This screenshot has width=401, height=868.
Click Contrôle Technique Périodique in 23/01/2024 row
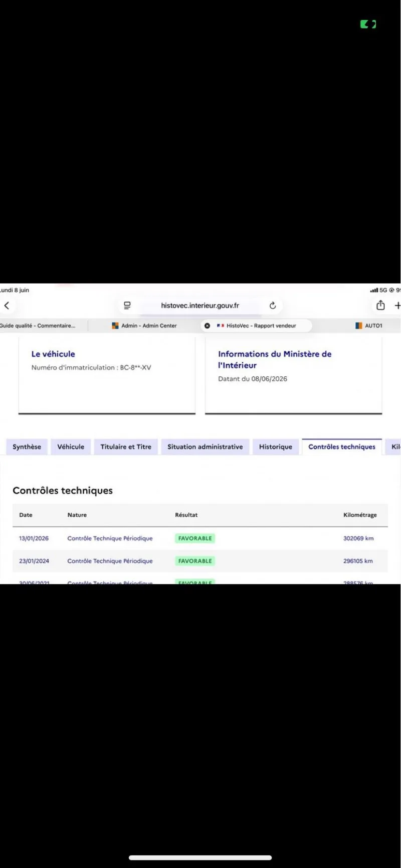pos(110,561)
